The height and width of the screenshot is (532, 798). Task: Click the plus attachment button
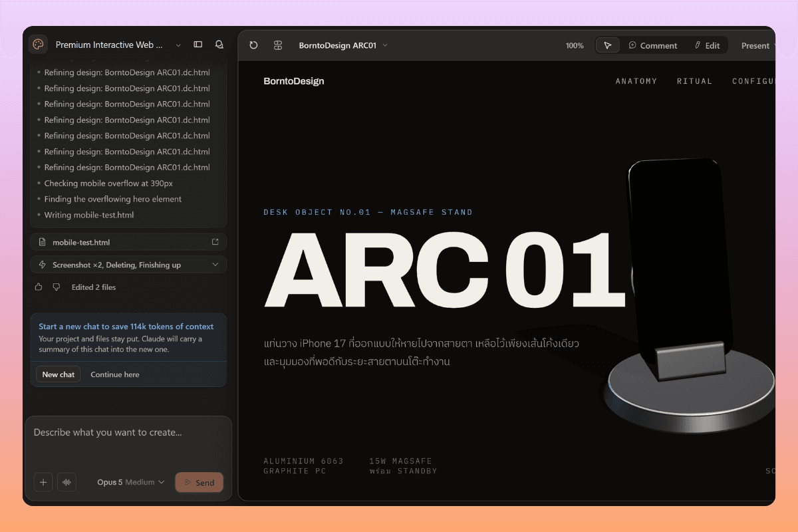[43, 482]
